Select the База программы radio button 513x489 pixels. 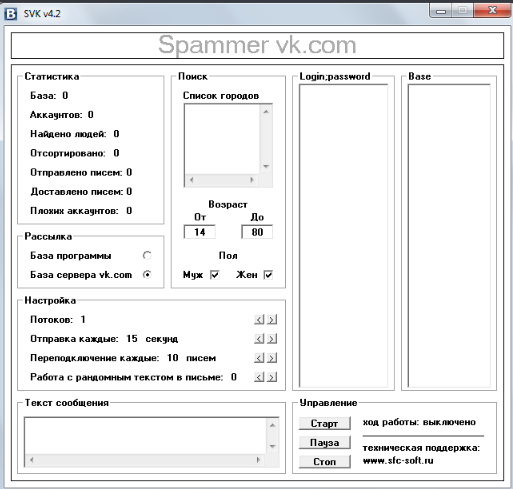[x=147, y=256]
